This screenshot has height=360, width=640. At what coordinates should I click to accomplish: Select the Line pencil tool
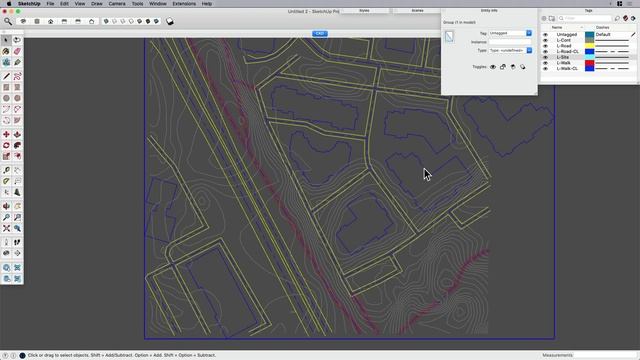point(6,76)
